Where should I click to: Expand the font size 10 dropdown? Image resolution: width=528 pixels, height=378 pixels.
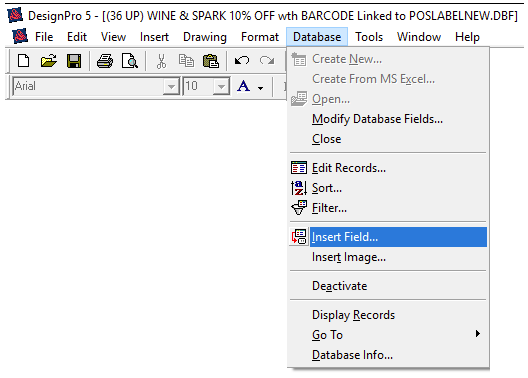point(221,87)
